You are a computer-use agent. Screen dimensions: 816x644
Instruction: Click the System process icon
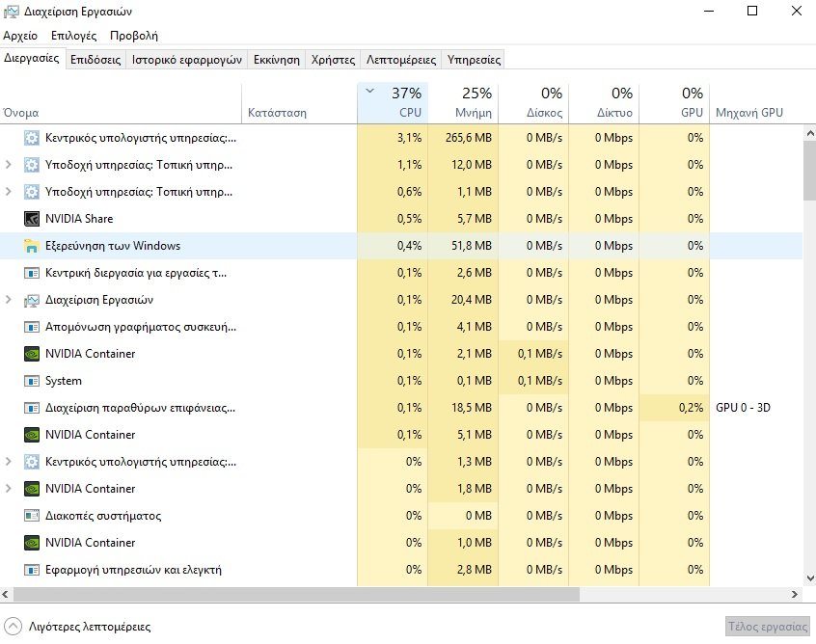pos(32,382)
